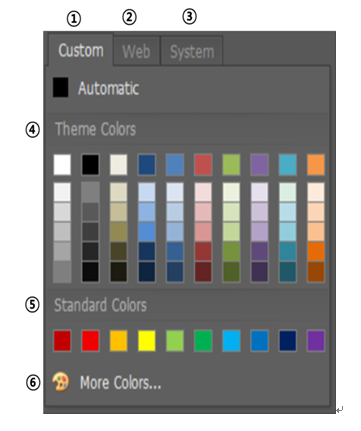Choose the yellow standard color
This screenshot has height=431, width=361.
point(147,341)
